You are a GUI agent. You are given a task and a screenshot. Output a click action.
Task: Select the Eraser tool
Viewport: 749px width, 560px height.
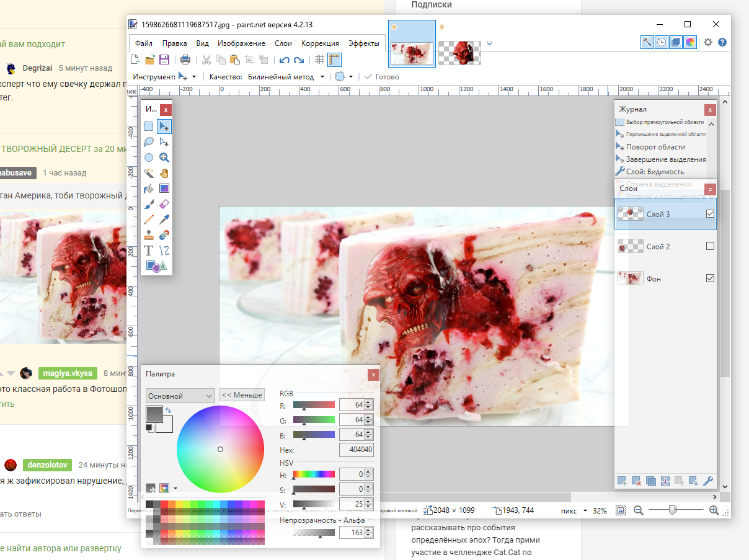164,204
